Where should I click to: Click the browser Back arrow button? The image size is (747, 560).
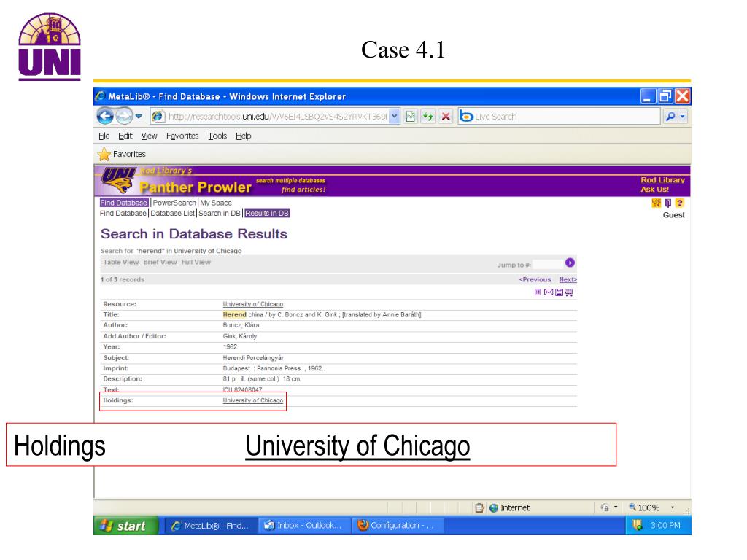click(105, 116)
